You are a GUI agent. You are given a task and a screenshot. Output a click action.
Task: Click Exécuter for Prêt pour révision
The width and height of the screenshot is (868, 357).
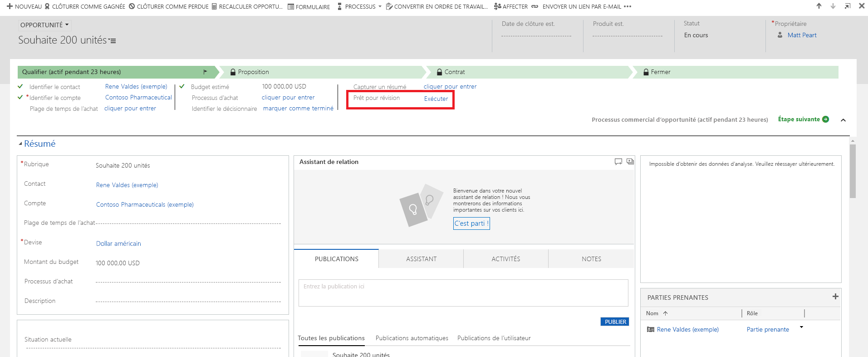(x=436, y=99)
